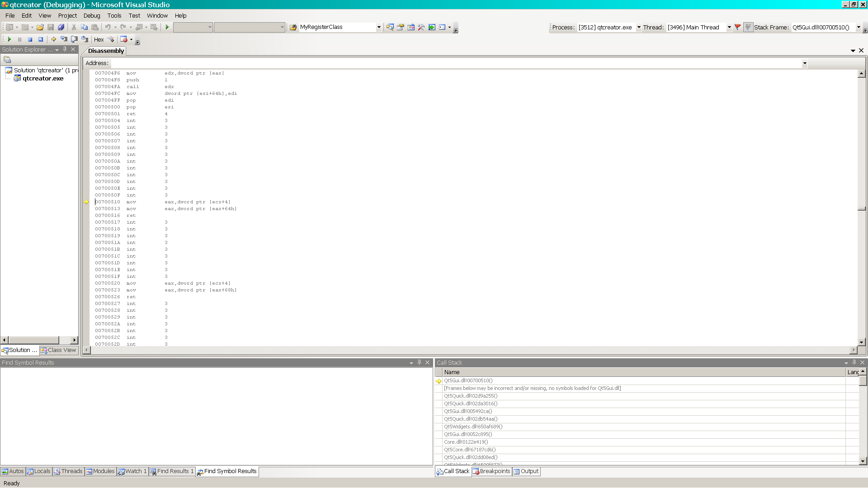
Task: Switch to the Modules tab
Action: point(100,471)
